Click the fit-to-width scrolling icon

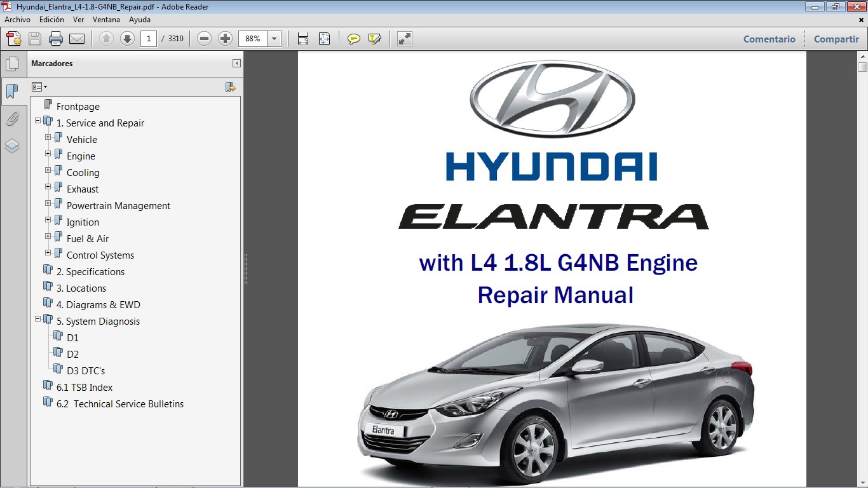point(303,39)
